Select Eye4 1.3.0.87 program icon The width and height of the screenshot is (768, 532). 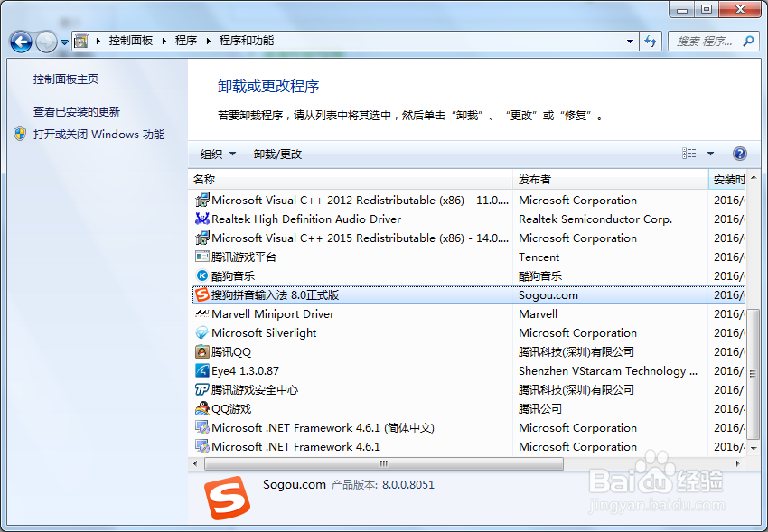coord(201,370)
